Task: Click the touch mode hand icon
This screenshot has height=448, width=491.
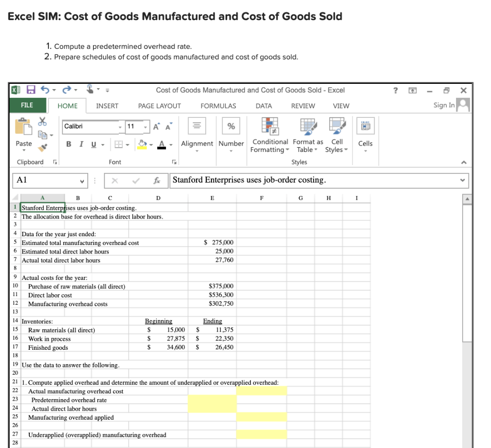Action: (90, 89)
